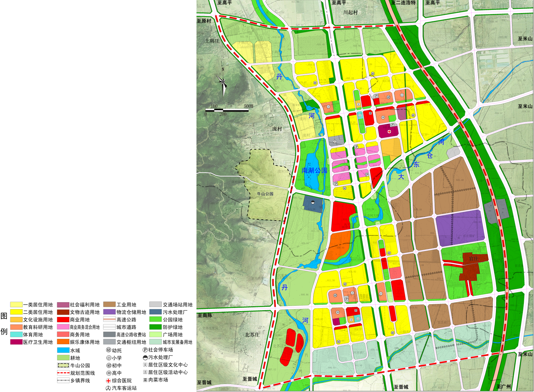Click the north arrow compass symbol
534x392 pixels.
click(x=223, y=82)
